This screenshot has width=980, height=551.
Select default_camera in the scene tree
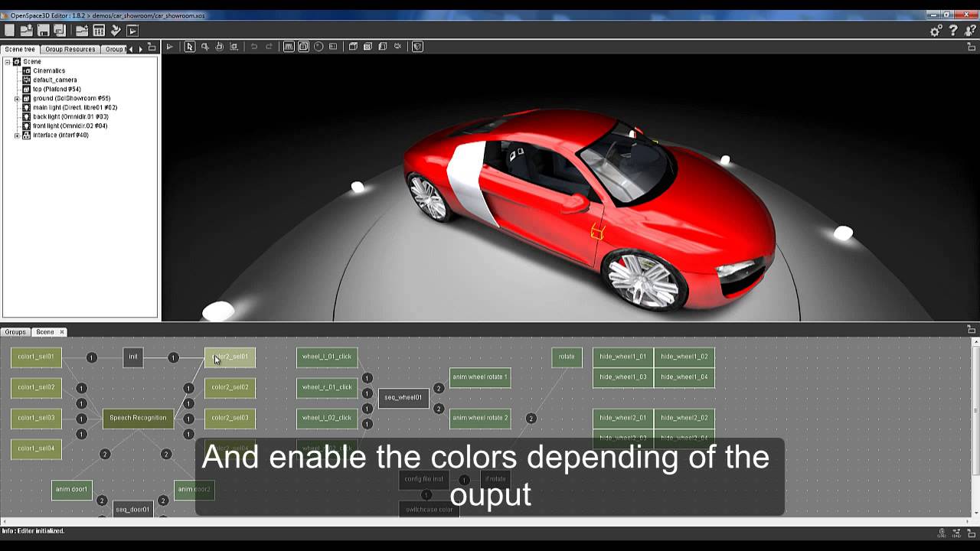[x=54, y=80]
